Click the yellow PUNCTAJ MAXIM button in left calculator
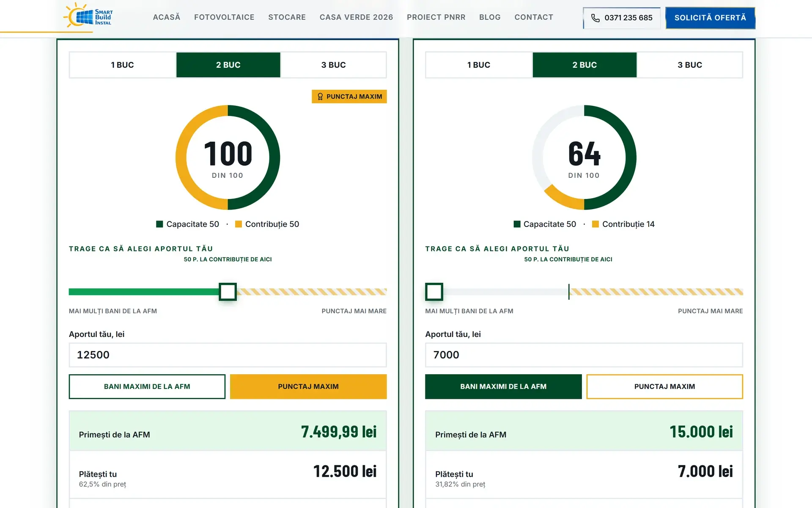 click(308, 387)
